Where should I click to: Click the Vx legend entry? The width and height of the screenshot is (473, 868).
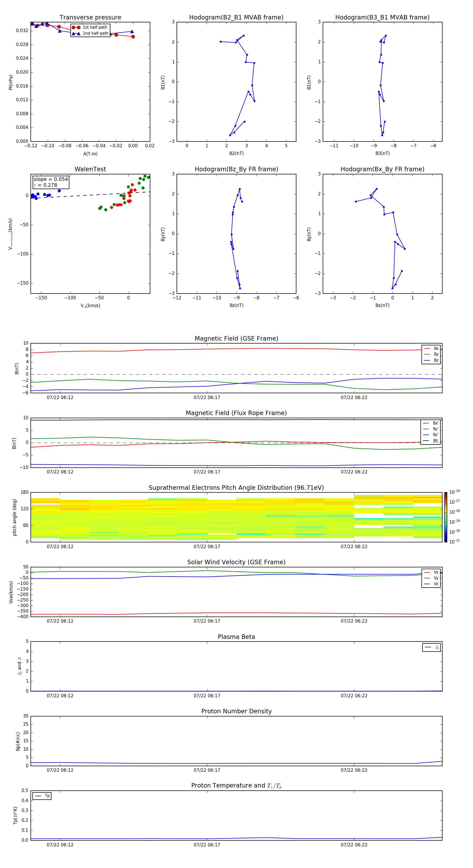tap(431, 573)
